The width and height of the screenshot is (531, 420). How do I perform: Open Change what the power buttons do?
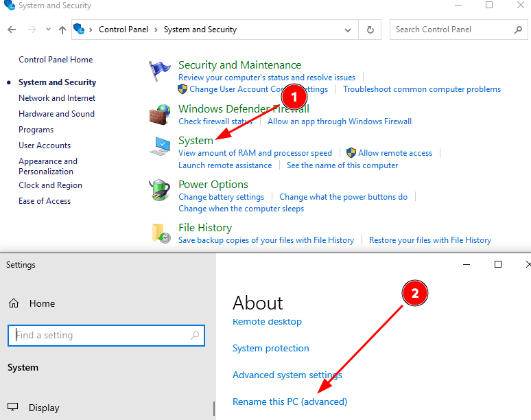[344, 197]
